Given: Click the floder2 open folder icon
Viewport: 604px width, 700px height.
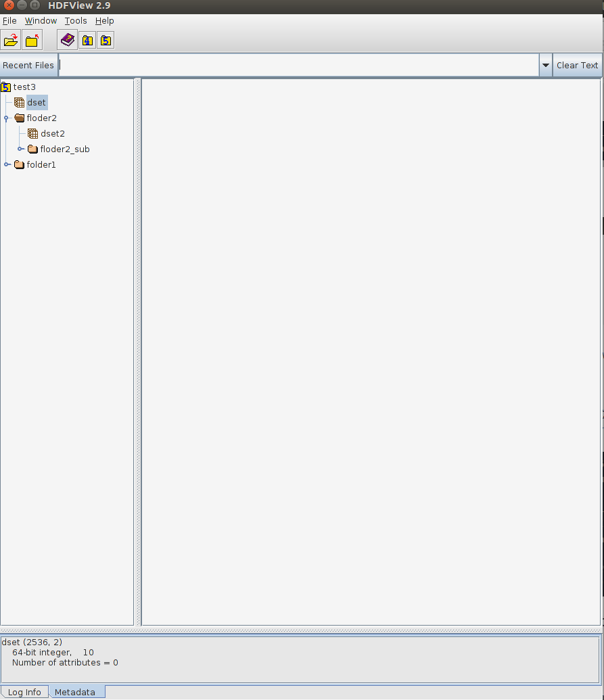Looking at the screenshot, I should pos(19,118).
